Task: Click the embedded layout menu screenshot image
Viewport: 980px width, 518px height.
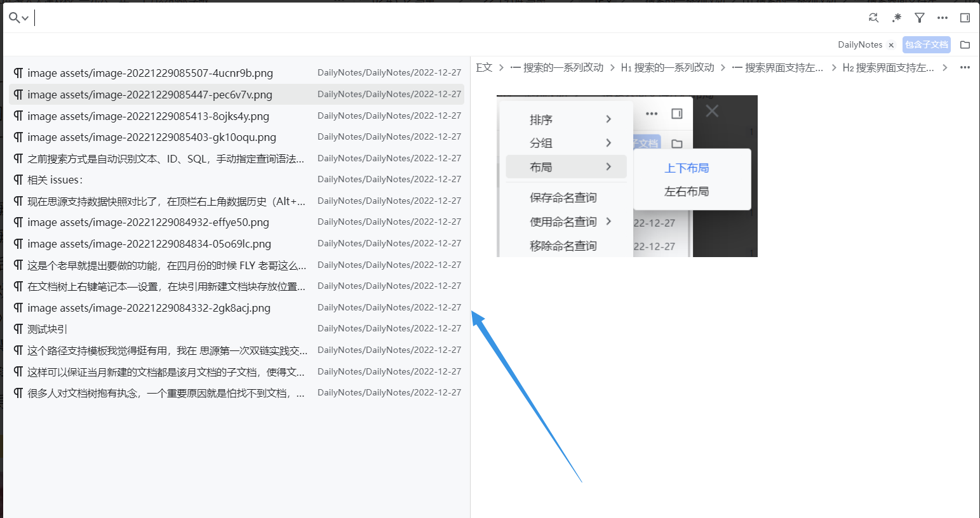Action: pos(627,176)
